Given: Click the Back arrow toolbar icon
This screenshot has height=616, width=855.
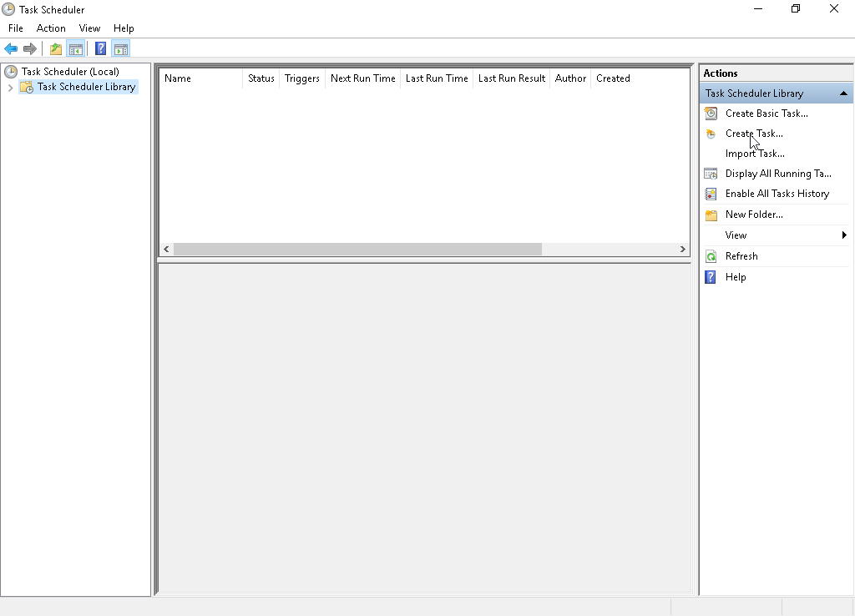Looking at the screenshot, I should [10, 49].
